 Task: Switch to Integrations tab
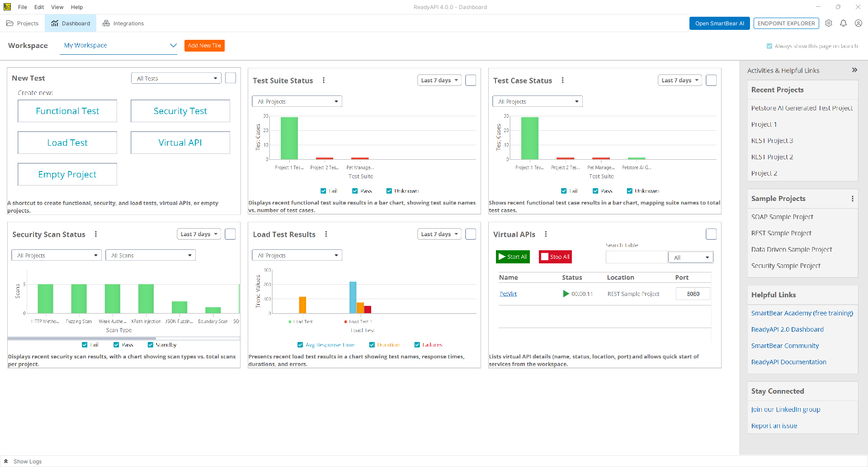pyautogui.click(x=123, y=23)
